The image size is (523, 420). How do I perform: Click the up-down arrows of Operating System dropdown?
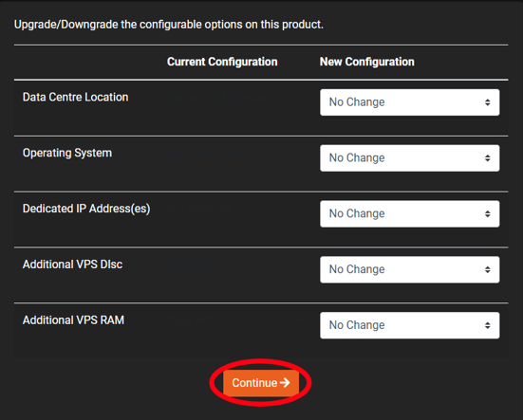(487, 158)
